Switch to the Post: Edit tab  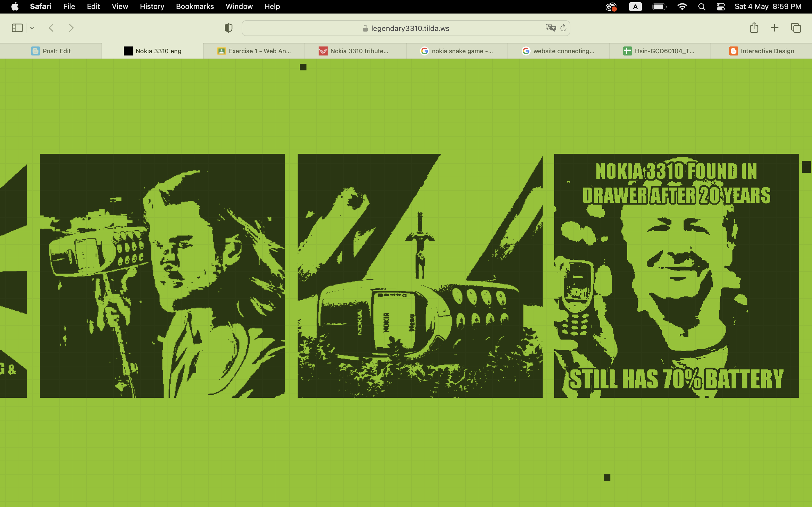(x=51, y=51)
